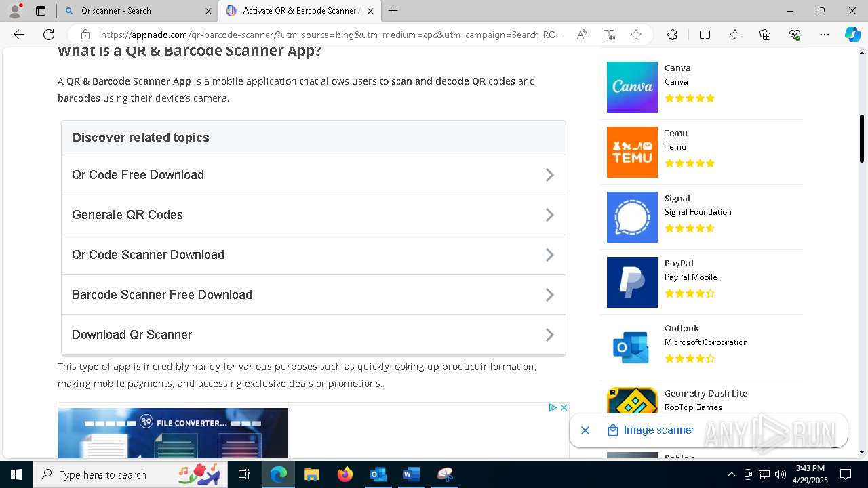Open the volume control in tray

coord(781,474)
